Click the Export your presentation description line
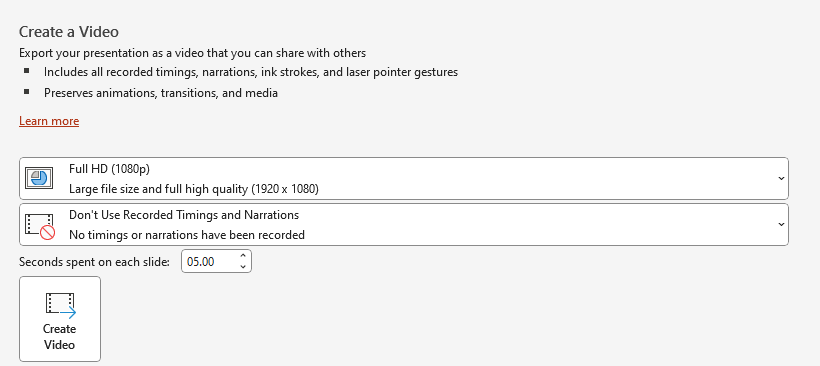The height and width of the screenshot is (366, 820). (192, 53)
